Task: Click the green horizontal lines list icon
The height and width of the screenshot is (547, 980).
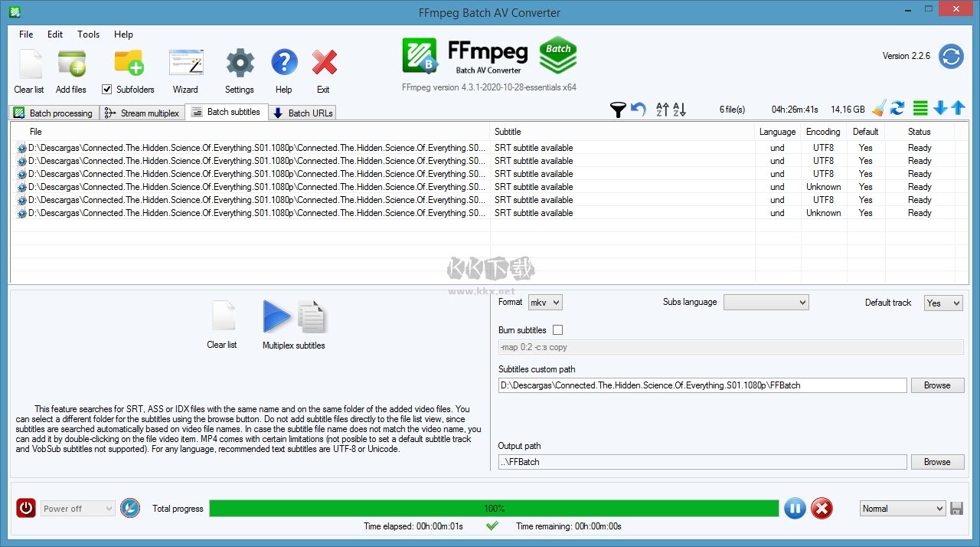Action: point(920,109)
